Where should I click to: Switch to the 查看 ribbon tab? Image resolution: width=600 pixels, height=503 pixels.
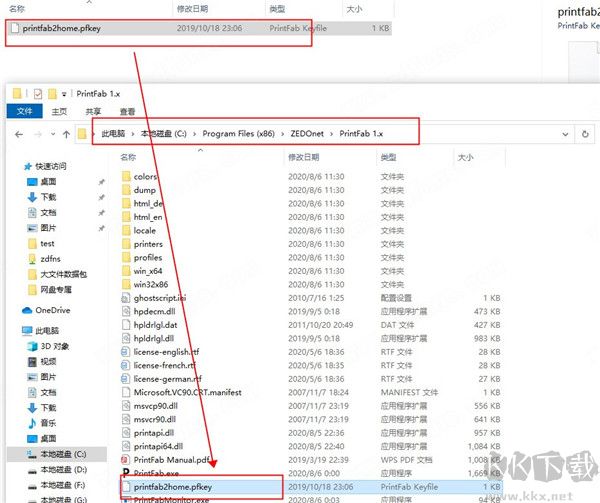(x=127, y=111)
